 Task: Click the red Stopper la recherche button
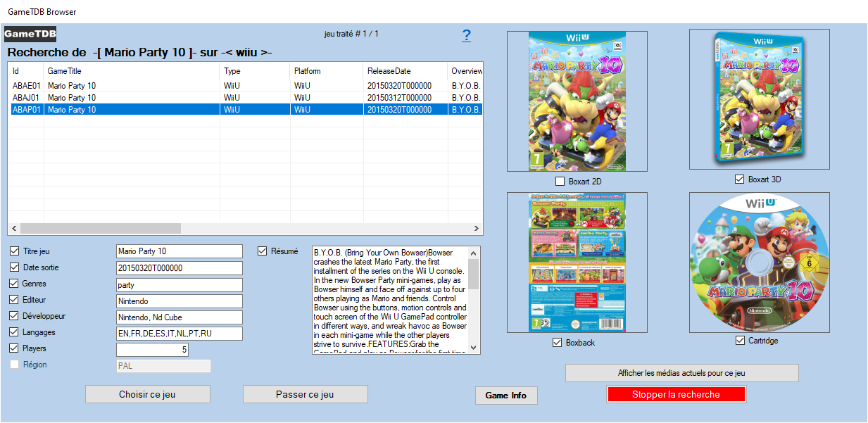click(676, 395)
